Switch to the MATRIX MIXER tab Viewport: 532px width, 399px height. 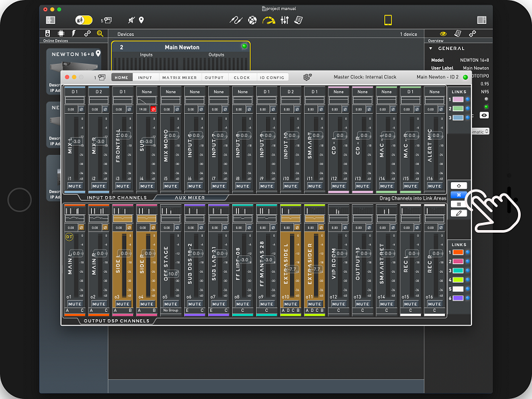(x=179, y=78)
